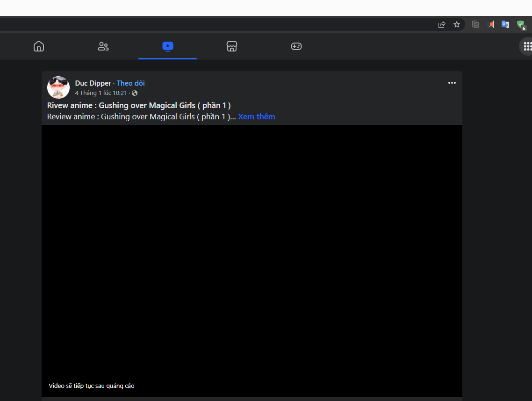Open the post options ellipsis menu
The height and width of the screenshot is (401, 532).
[x=452, y=83]
